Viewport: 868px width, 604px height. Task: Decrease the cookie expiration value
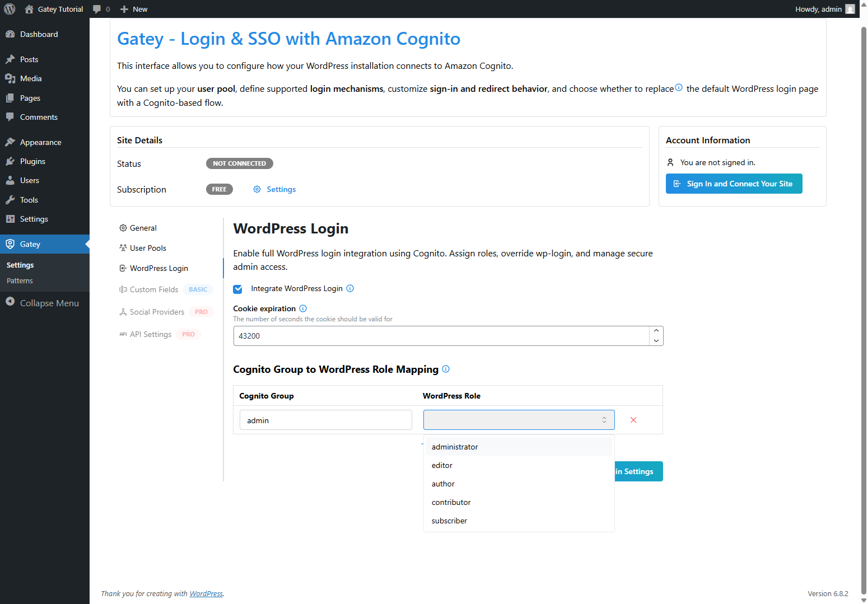tap(656, 341)
